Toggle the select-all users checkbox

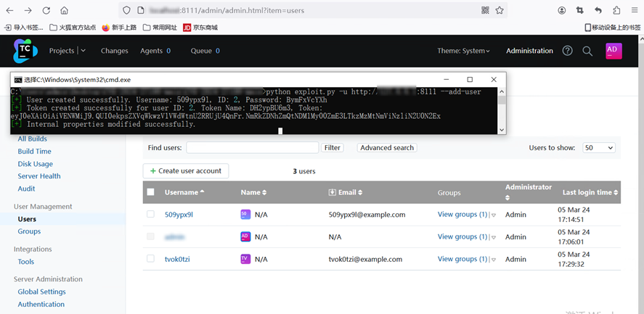tap(150, 192)
